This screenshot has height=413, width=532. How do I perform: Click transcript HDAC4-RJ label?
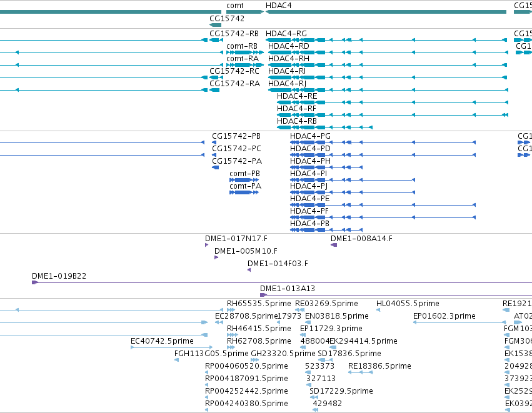(287, 84)
